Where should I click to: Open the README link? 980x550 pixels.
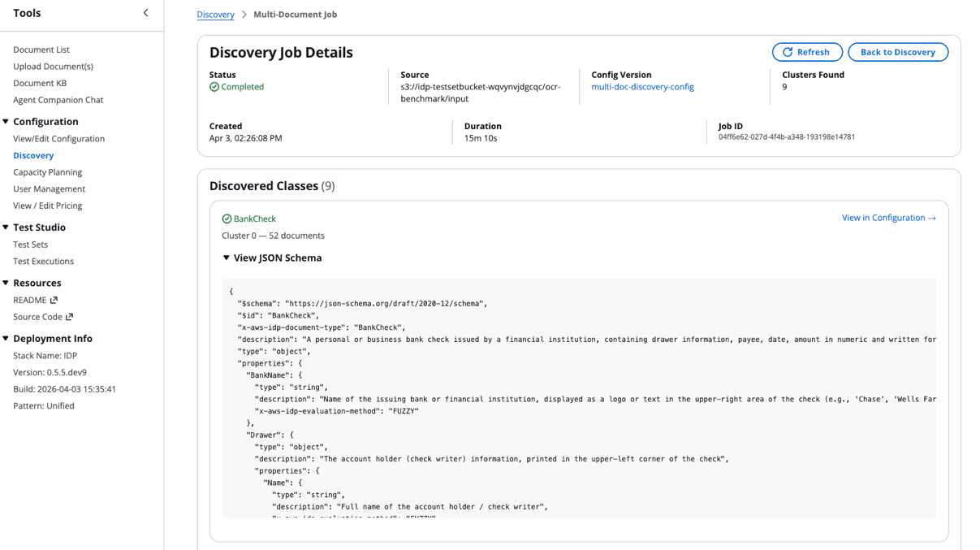[x=29, y=300]
